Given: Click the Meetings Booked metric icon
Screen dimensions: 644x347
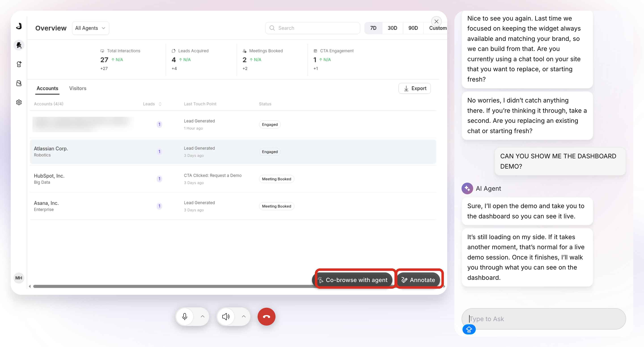Looking at the screenshot, I should coord(244,51).
